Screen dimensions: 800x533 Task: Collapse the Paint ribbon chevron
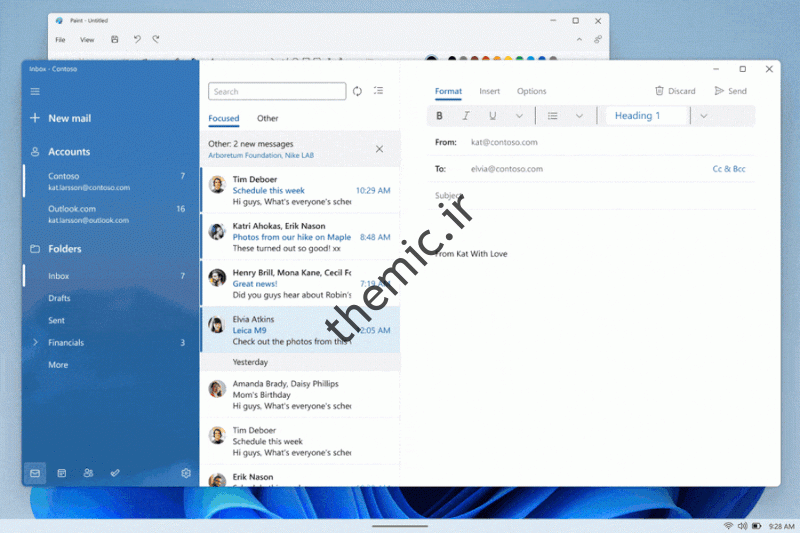coord(579,39)
